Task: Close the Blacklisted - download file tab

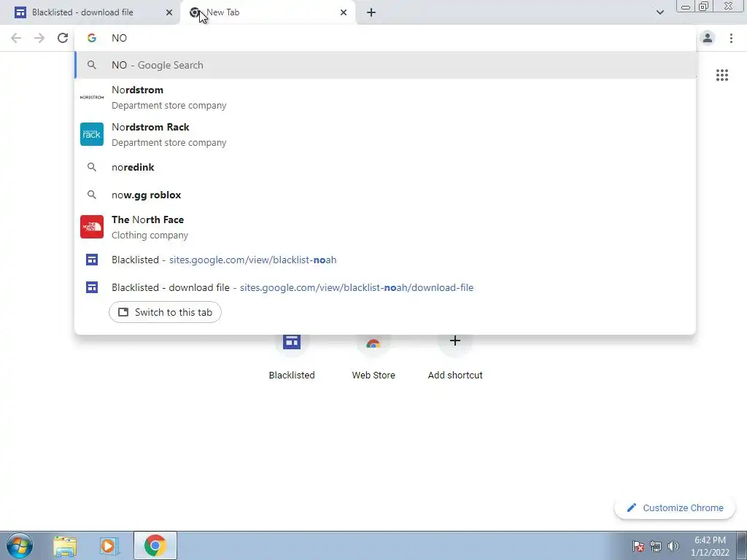Action: click(169, 12)
